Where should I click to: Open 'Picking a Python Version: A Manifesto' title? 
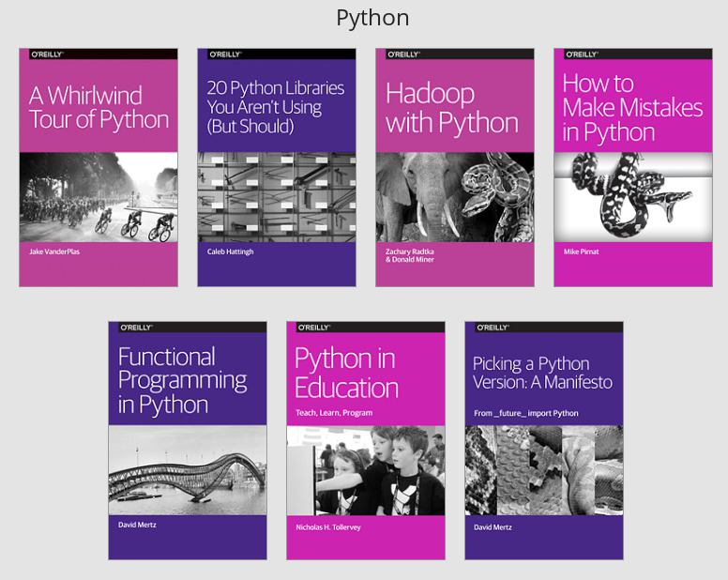point(541,373)
